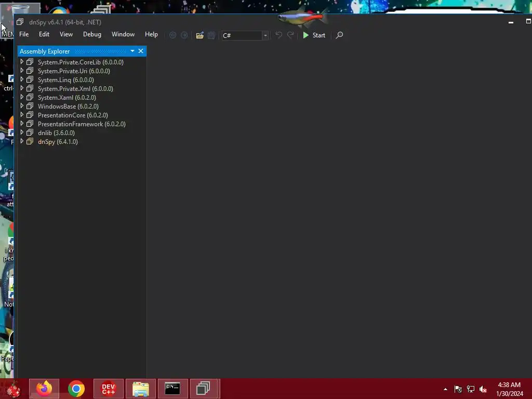Select the PresentationFramework assembly icon
Image resolution: width=532 pixels, height=399 pixels.
coord(30,124)
